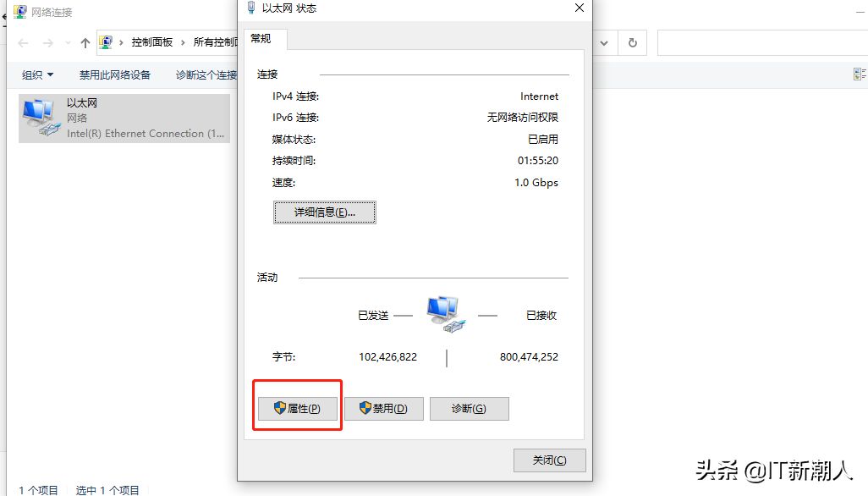The width and height of the screenshot is (868, 496).
Task: Click 诊断这个连接 toolbar command
Action: [206, 74]
